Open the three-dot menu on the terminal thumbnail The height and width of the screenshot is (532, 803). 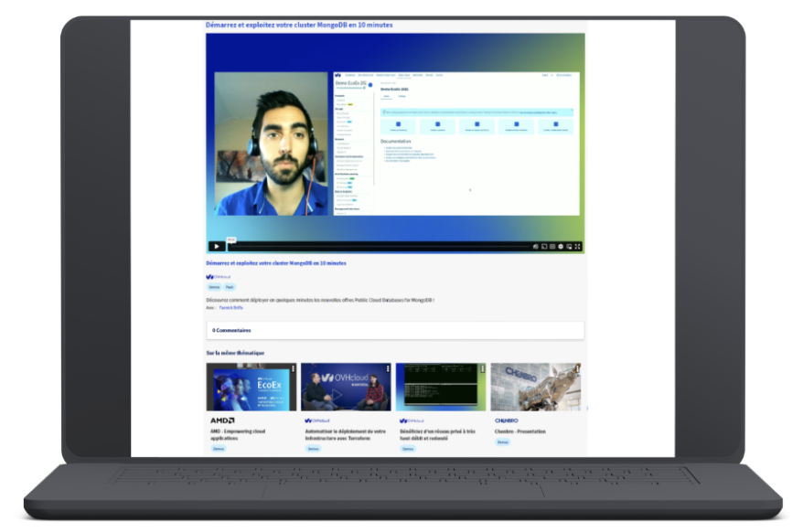(x=483, y=368)
